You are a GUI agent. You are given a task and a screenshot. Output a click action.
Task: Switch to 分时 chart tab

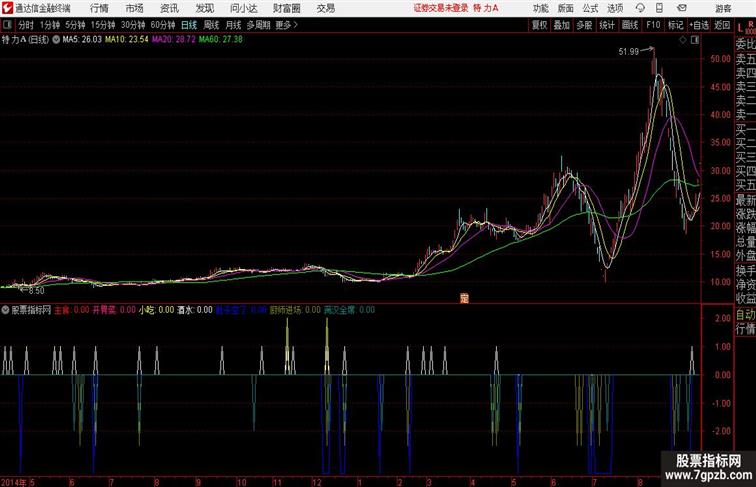coord(26,25)
